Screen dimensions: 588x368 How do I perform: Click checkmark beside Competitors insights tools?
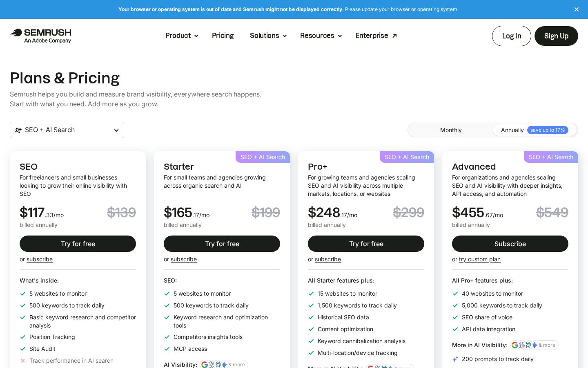(x=167, y=337)
